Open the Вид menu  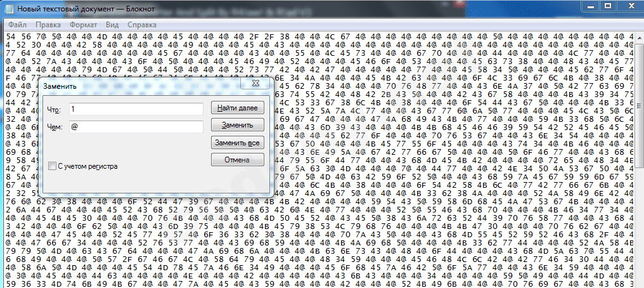coord(112,24)
